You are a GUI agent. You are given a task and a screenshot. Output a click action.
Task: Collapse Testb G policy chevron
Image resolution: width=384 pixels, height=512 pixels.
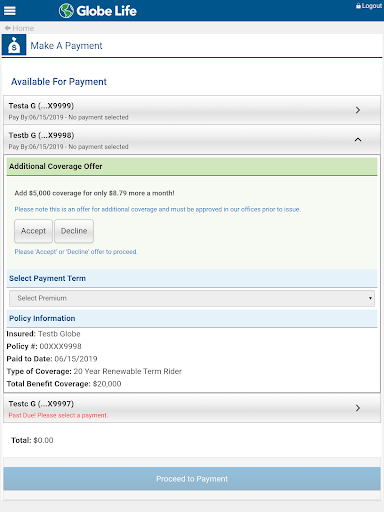coord(358,139)
